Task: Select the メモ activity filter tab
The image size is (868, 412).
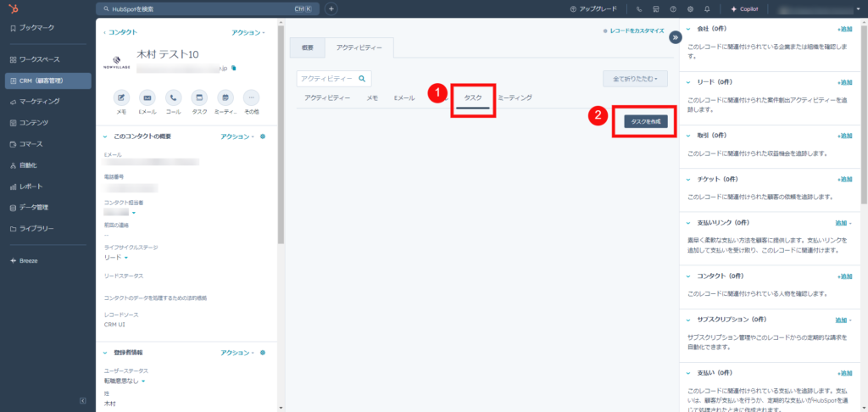Action: tap(372, 98)
